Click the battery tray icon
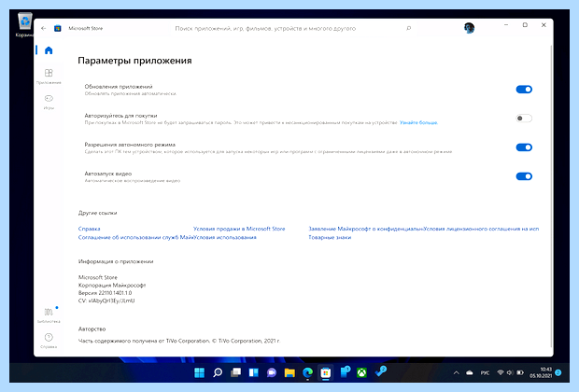Viewport: 579px width, 392px height. 520,372
